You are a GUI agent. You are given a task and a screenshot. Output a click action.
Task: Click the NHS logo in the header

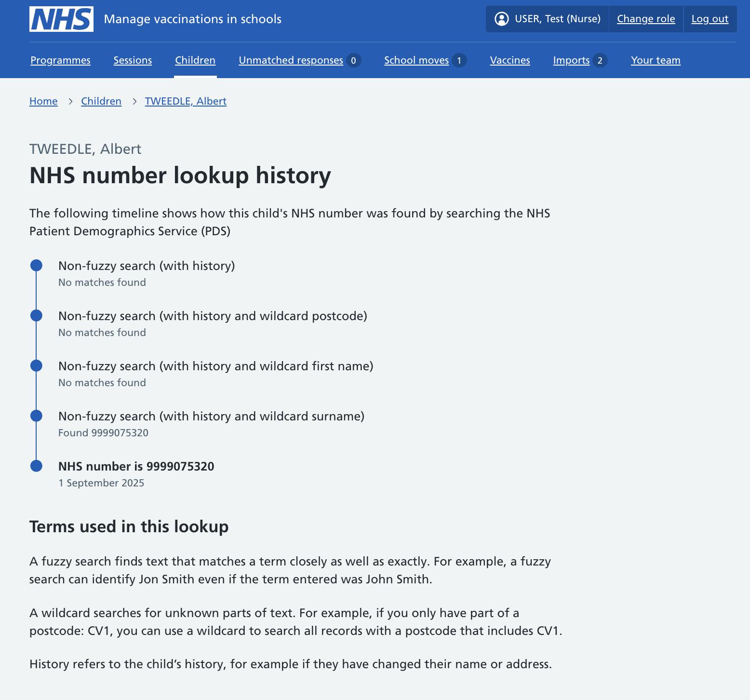tap(61, 19)
